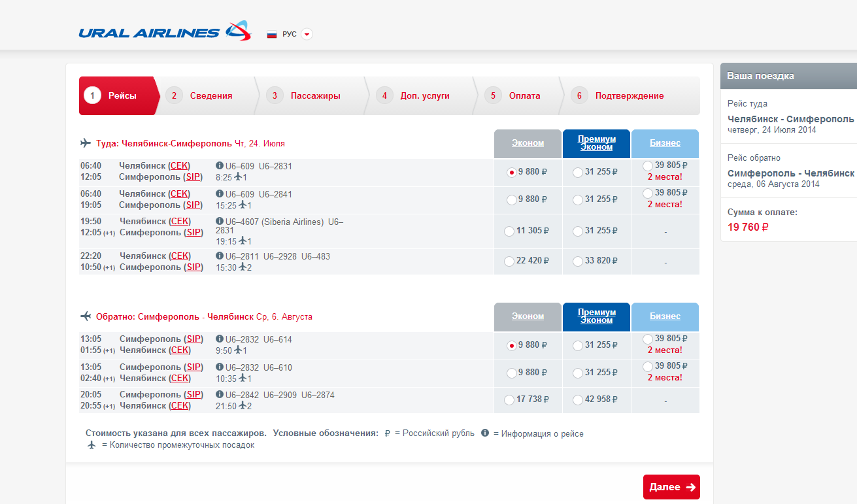
Task: Click the stopover plane icon beside 9:50
Action: coord(238,350)
